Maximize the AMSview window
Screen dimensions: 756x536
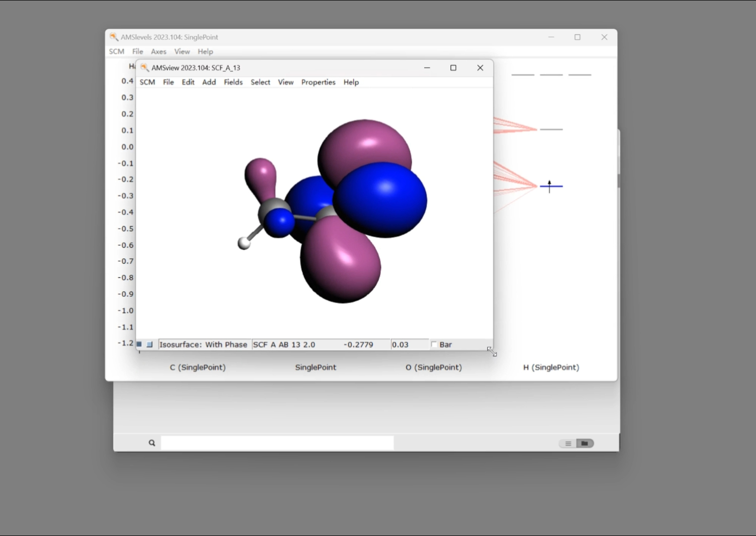coord(453,67)
